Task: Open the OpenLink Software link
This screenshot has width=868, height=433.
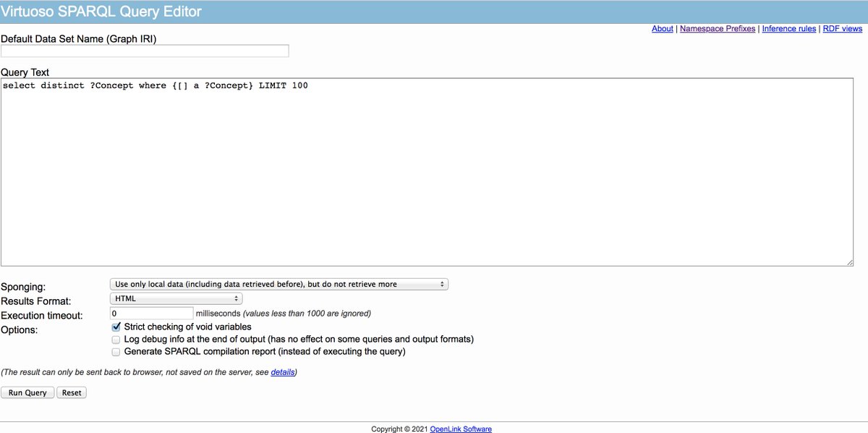Action: [461, 429]
